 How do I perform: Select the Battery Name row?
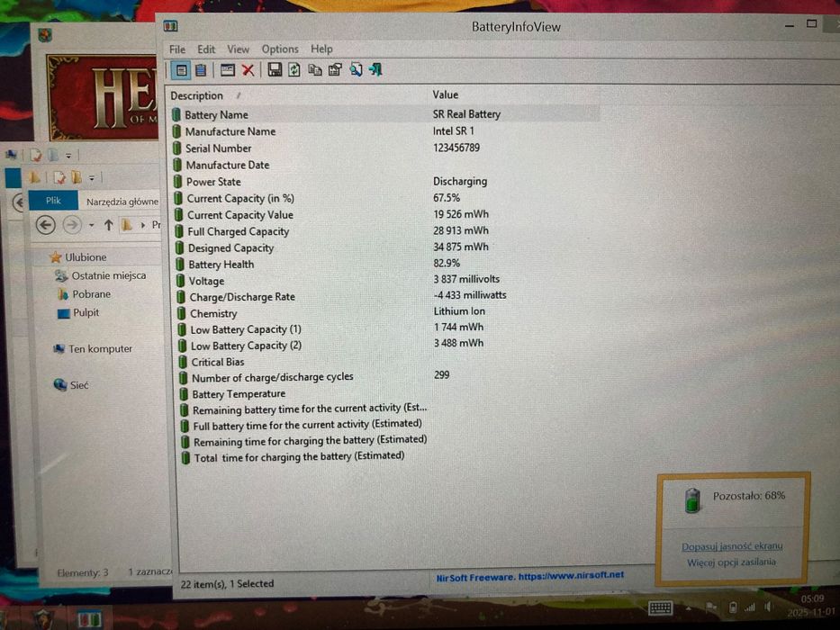click(384, 114)
